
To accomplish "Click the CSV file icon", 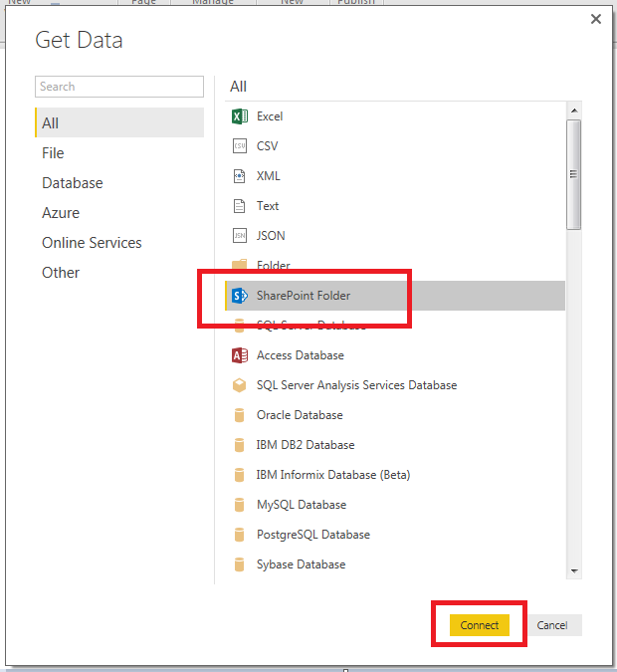I will pyautogui.click(x=240, y=146).
